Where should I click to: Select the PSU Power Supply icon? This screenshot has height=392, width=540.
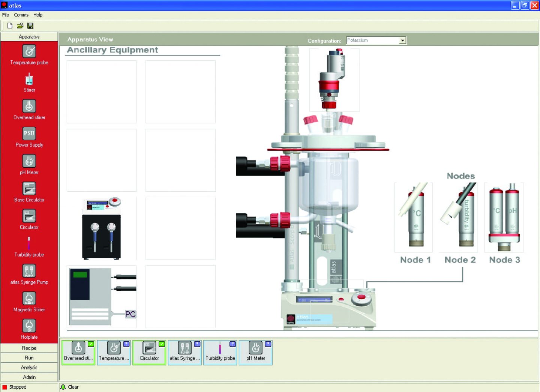click(x=29, y=134)
